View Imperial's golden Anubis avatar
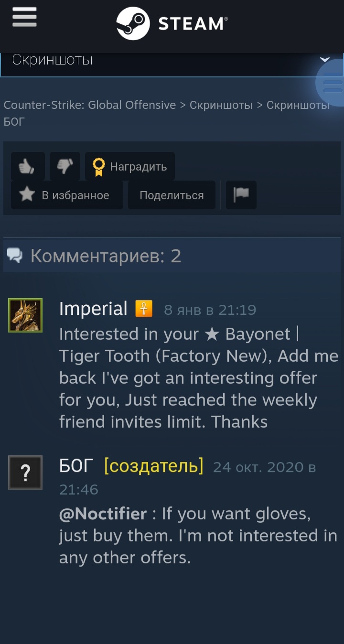 25,315
